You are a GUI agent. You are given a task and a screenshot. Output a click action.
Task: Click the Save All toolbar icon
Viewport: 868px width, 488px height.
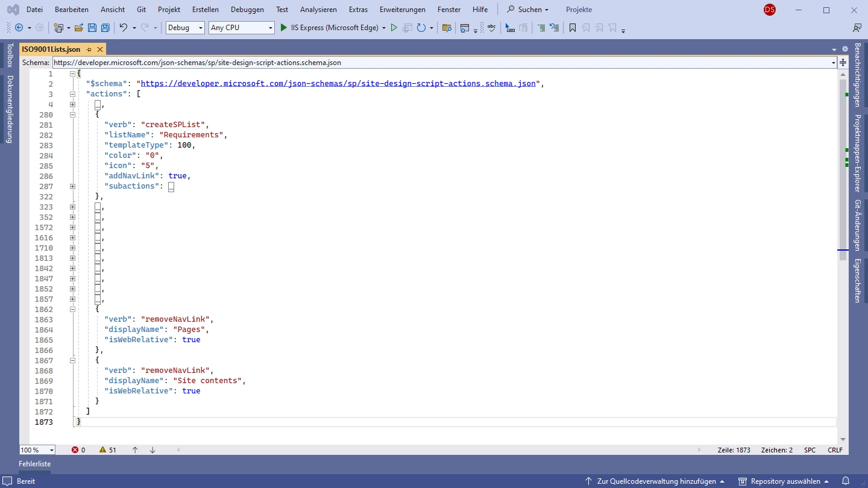pyautogui.click(x=105, y=28)
